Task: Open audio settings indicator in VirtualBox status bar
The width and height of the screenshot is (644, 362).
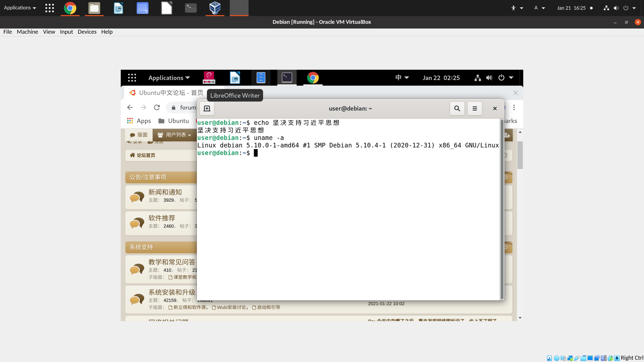Action: [x=563, y=358]
